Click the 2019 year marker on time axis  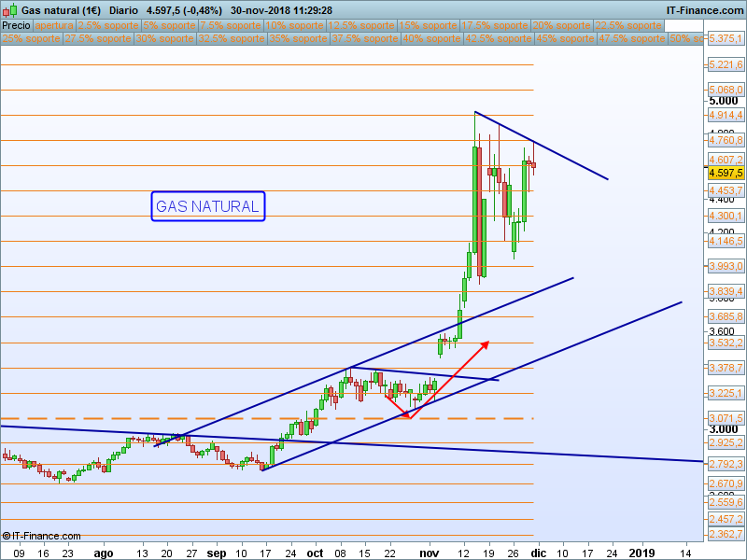pyautogui.click(x=642, y=553)
